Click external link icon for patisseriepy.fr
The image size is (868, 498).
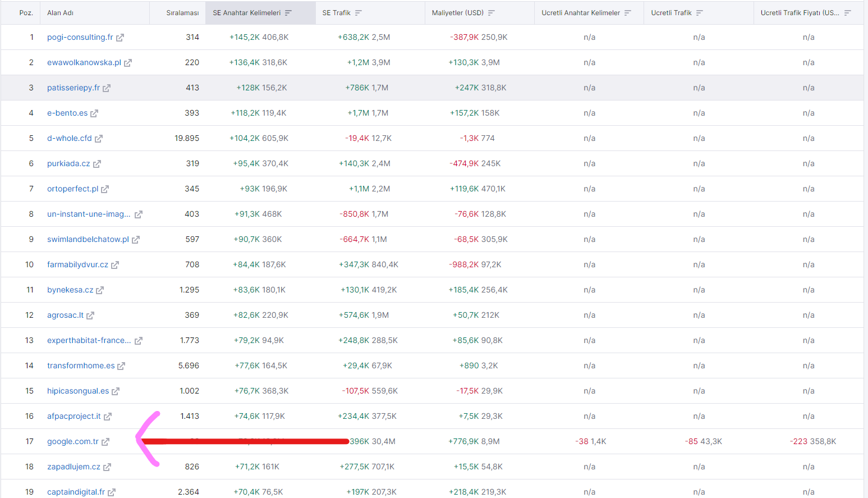click(107, 88)
